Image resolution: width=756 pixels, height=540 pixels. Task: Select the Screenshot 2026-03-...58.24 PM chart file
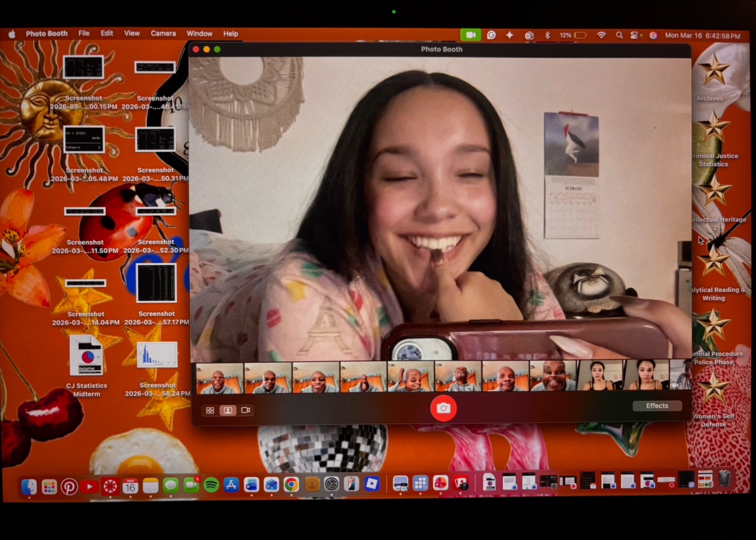(157, 368)
